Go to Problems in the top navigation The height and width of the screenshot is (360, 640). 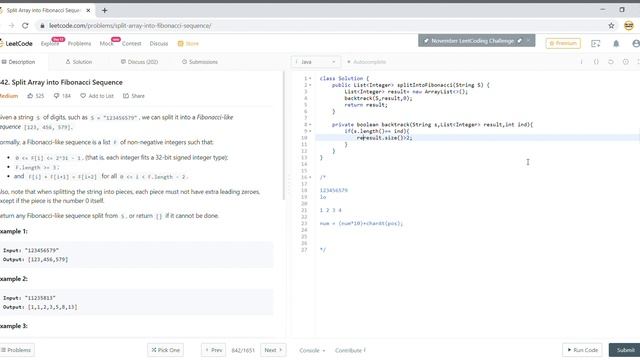tap(79, 44)
